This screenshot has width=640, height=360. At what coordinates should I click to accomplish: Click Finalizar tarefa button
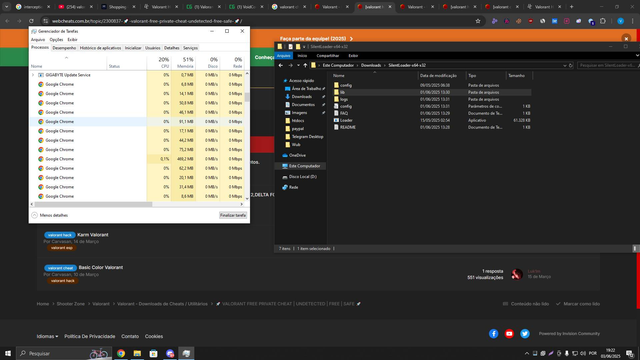click(x=233, y=215)
